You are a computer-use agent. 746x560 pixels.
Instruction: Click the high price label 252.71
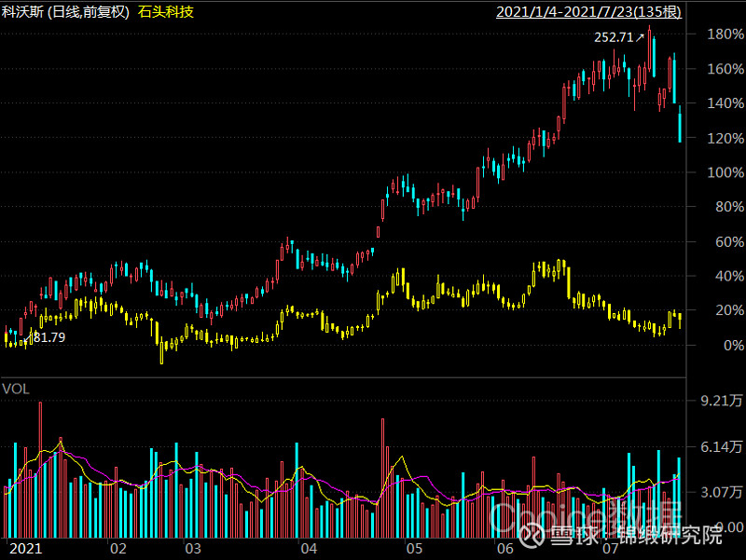pos(614,37)
